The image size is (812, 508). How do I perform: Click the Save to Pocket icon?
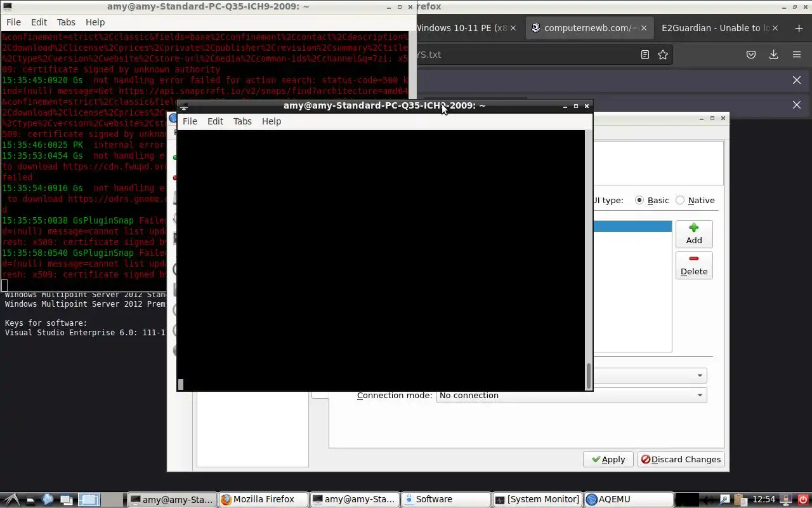(751, 55)
